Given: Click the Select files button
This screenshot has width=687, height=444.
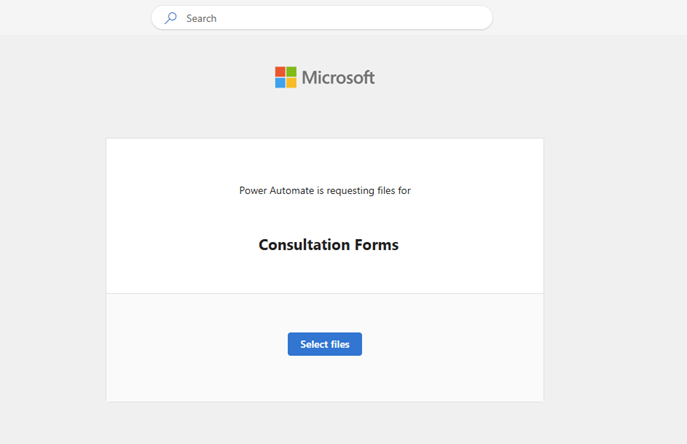Looking at the screenshot, I should [x=325, y=344].
